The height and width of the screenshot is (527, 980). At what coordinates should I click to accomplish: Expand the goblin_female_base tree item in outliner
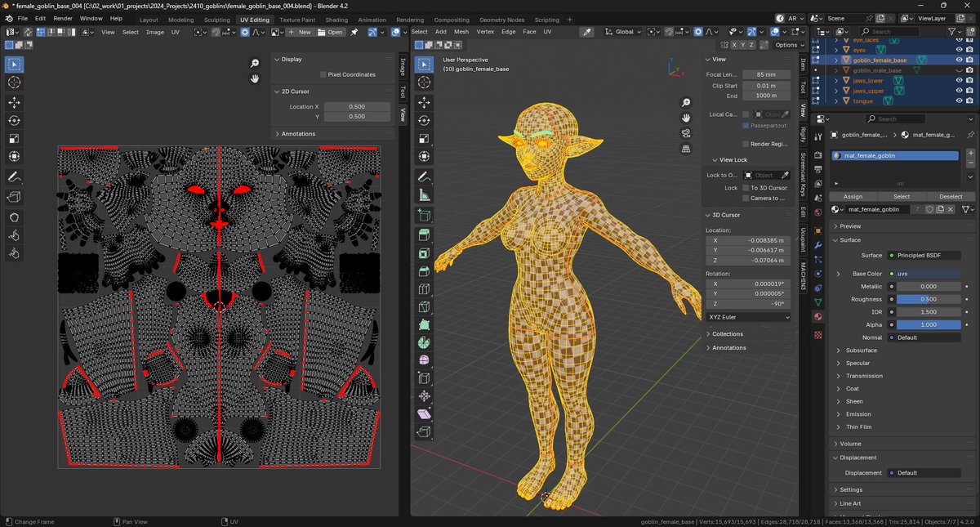pyautogui.click(x=836, y=60)
